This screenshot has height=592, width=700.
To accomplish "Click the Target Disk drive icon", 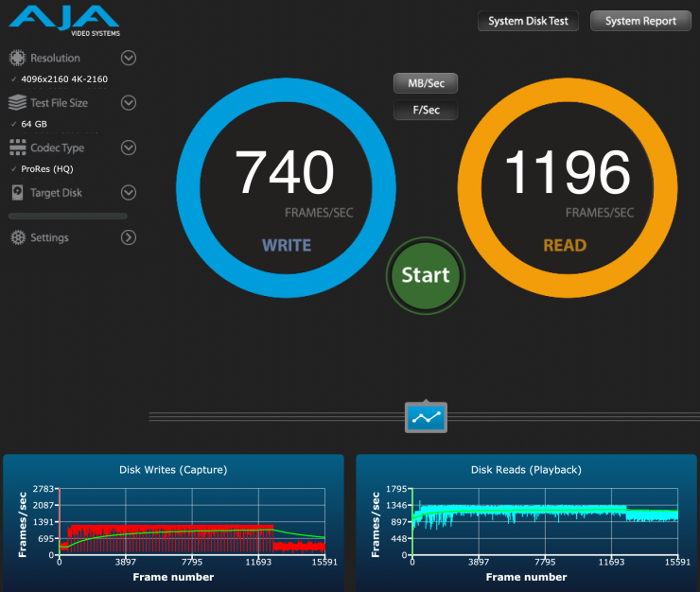I will (x=17, y=193).
